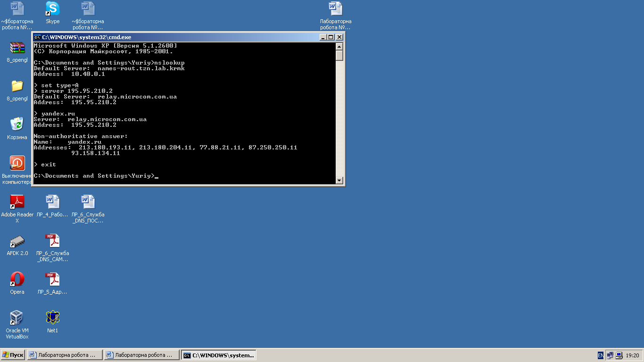Switch to Лабораторна робота taskbar button beside Пуск
644x362 pixels.
point(65,355)
